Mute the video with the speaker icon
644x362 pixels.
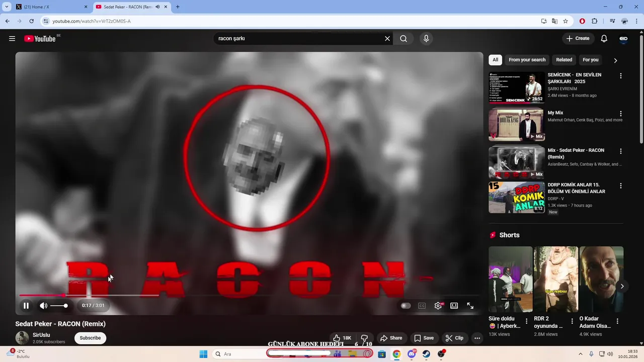[43, 306]
